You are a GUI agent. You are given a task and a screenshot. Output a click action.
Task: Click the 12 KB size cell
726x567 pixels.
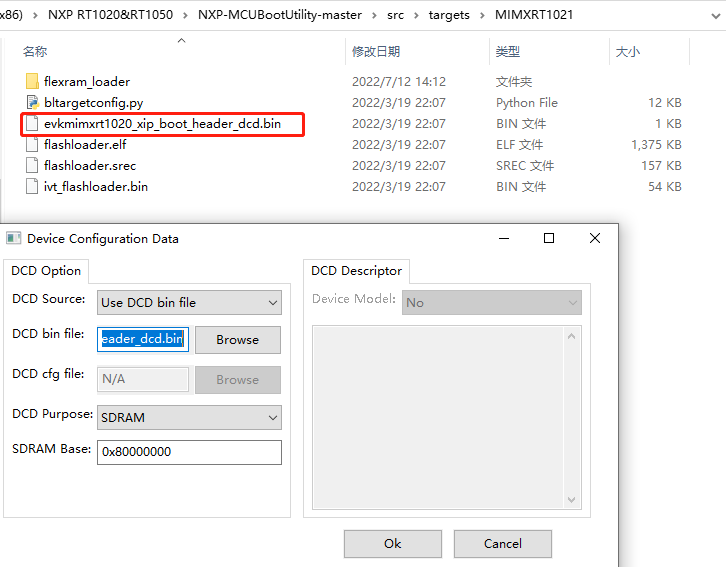click(664, 102)
